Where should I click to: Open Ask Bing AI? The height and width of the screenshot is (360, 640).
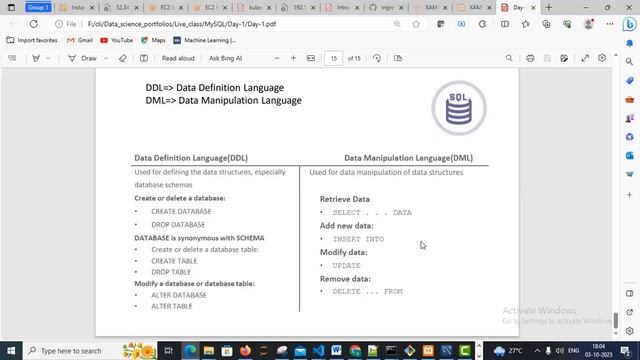(225, 58)
